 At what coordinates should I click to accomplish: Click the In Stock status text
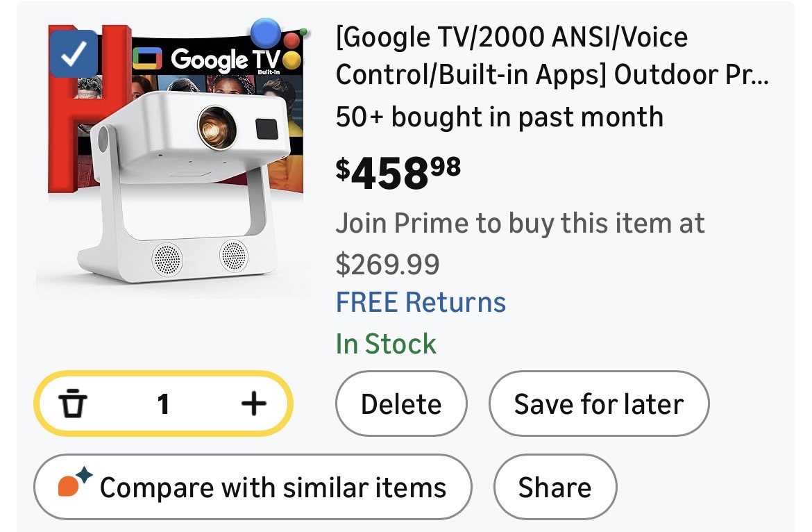pyautogui.click(x=386, y=344)
